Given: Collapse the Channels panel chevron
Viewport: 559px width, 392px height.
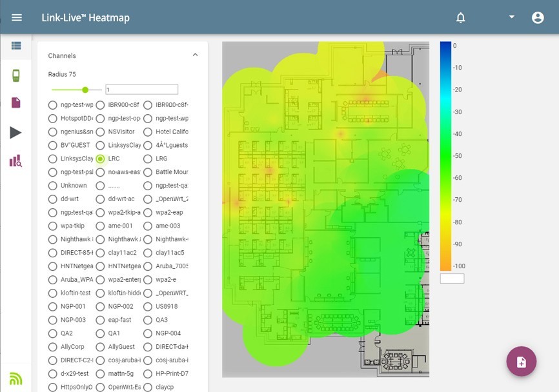Looking at the screenshot, I should tap(195, 55).
